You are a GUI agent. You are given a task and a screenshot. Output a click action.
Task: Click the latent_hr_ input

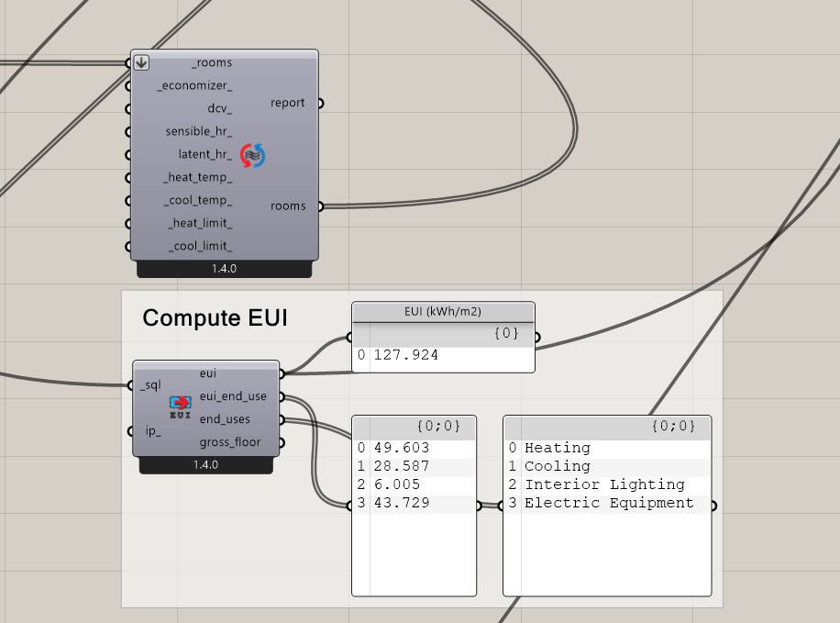click(205, 155)
